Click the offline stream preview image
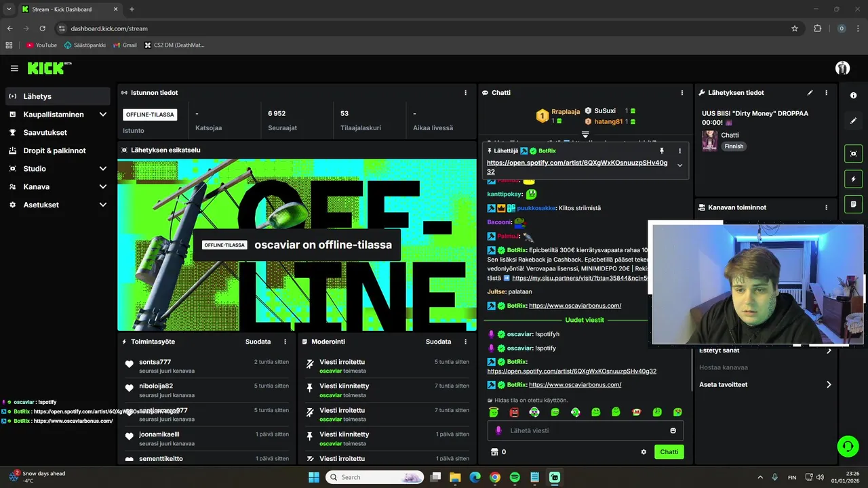Screen dimensions: 868x488 (x=297, y=245)
